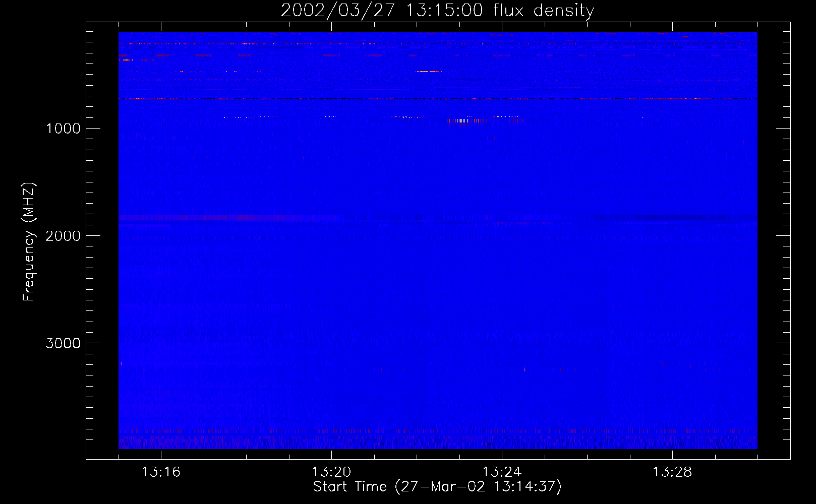Click the 1000 frequency tick label
This screenshot has width=816, height=504.
click(x=63, y=129)
